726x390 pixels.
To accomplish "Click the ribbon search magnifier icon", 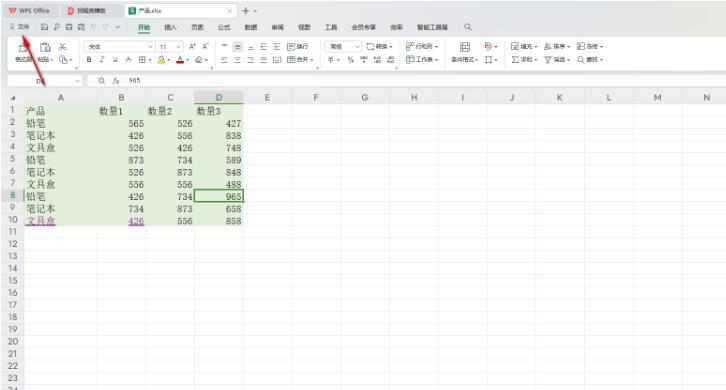I will pyautogui.click(x=468, y=27).
